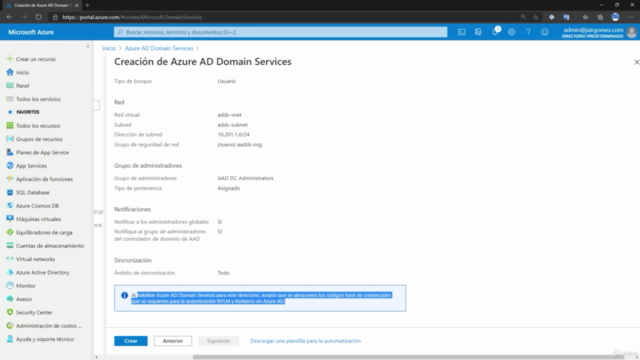Open Todos los recursos grid icon

coord(10,126)
